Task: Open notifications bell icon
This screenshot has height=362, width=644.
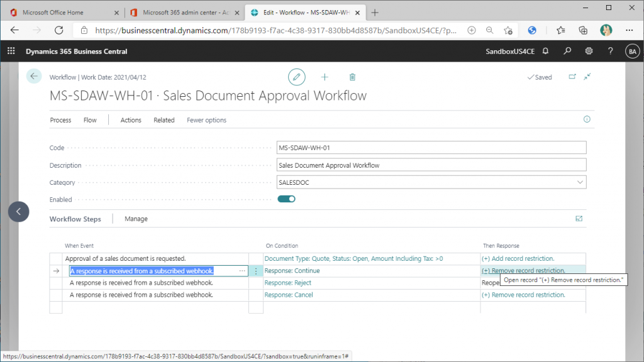Action: [545, 52]
